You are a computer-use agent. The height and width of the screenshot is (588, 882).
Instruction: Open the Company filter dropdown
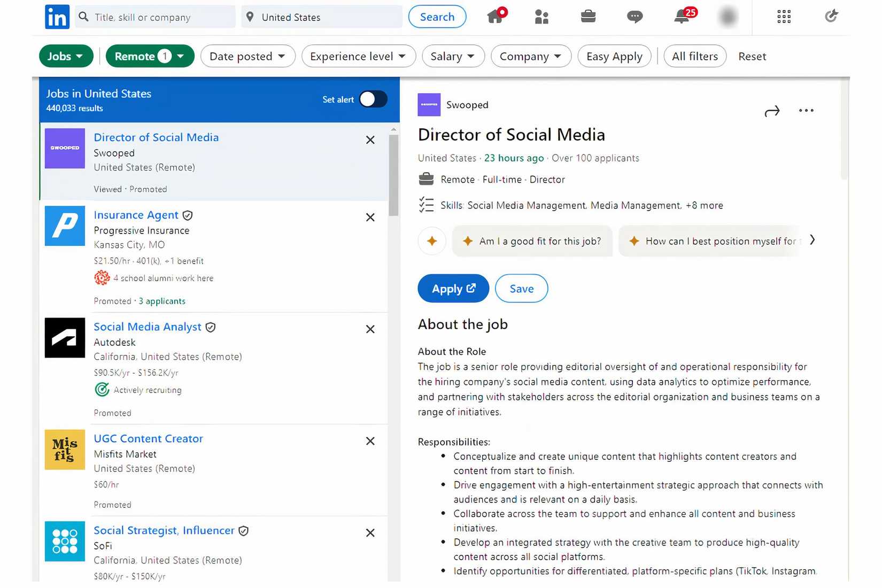click(x=531, y=56)
